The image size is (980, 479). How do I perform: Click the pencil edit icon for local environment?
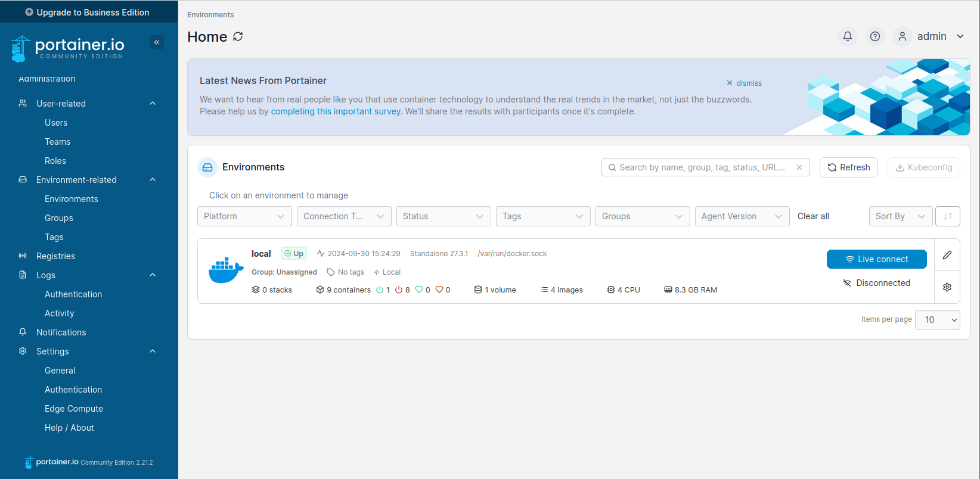tap(947, 255)
